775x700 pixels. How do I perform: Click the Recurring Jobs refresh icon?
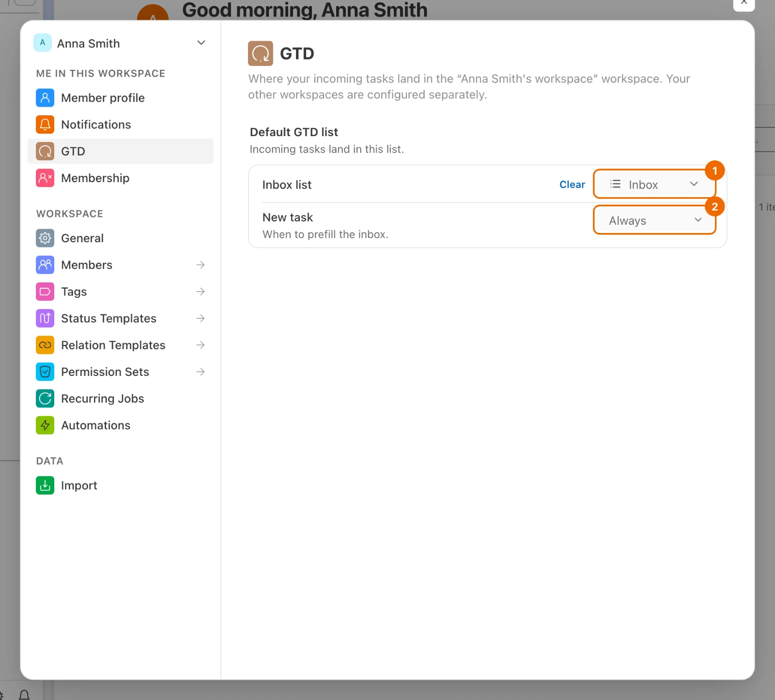click(45, 398)
